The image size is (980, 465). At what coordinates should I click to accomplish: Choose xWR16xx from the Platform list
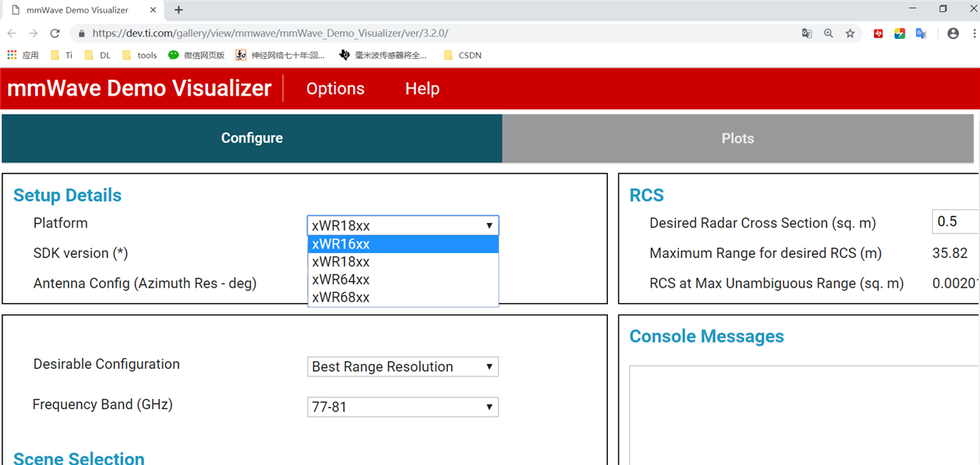coord(403,244)
